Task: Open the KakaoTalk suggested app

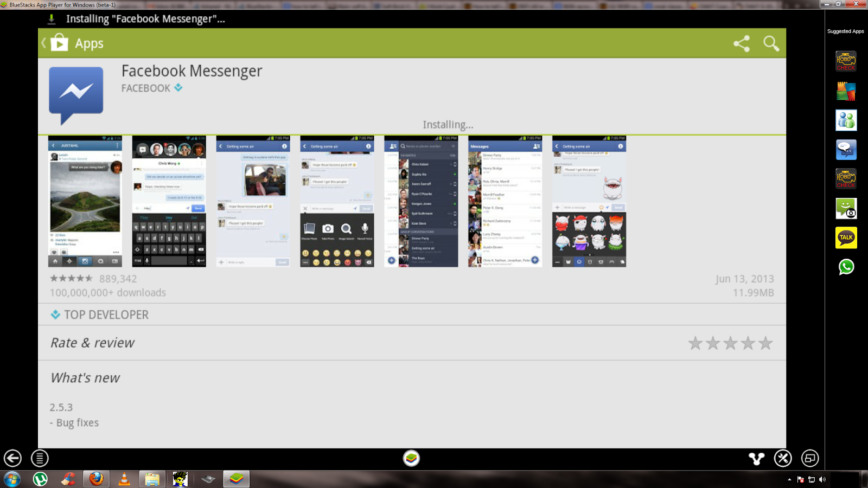Action: coord(846,237)
